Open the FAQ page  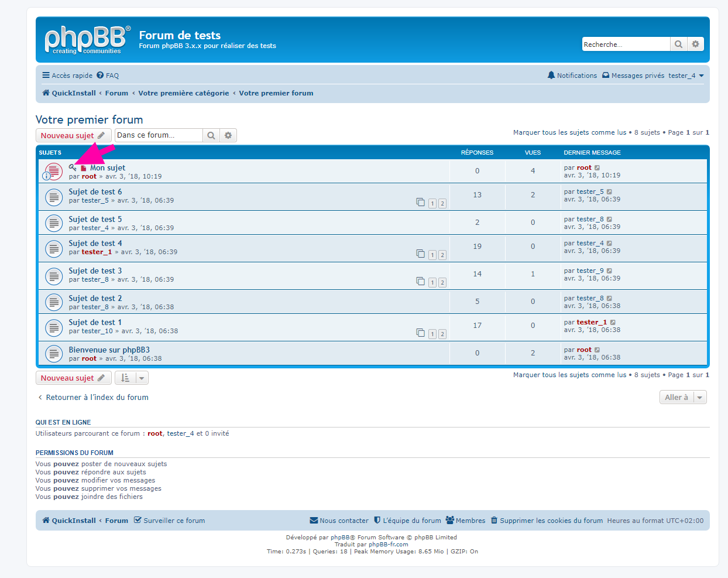coord(108,76)
